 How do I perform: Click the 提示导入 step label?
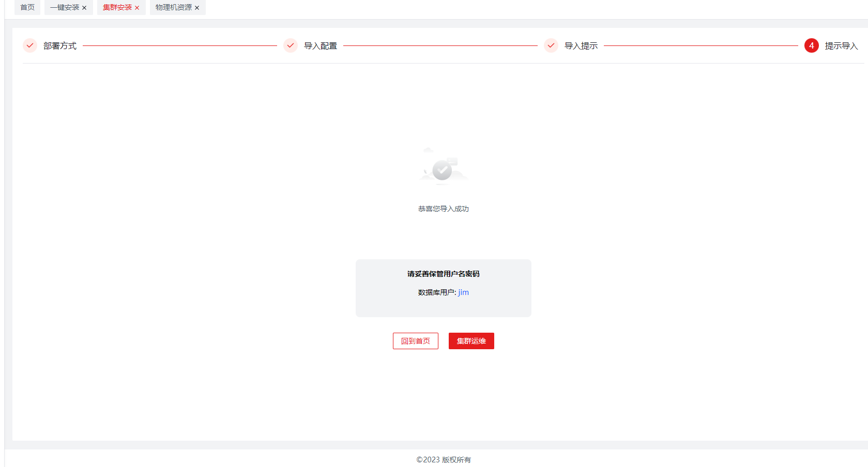pyautogui.click(x=841, y=46)
